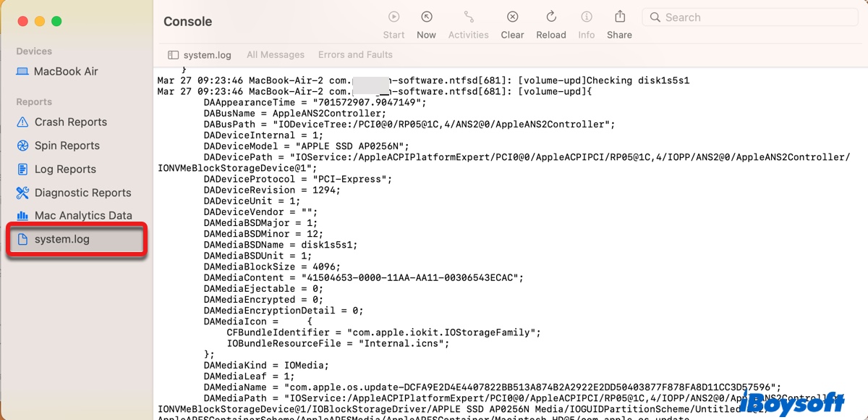
Task: Click the DAMediaKind = IOMedia line
Action: (x=266, y=365)
